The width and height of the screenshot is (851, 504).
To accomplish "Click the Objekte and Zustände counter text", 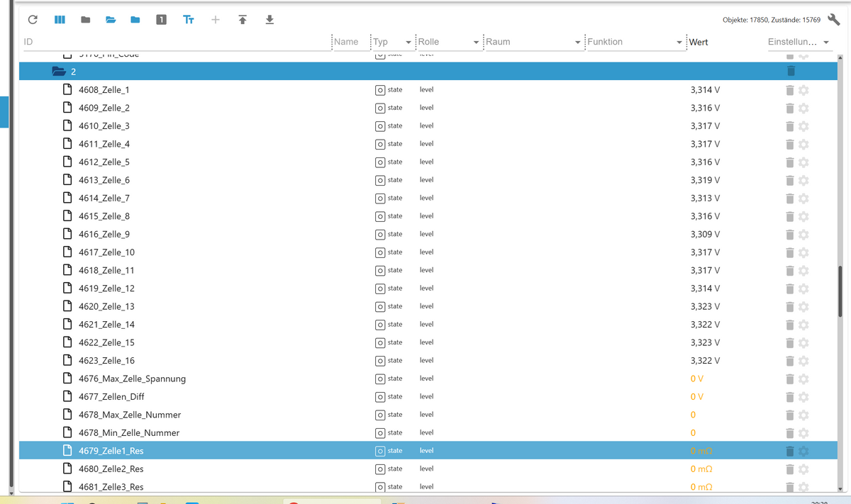I will tap(772, 20).
